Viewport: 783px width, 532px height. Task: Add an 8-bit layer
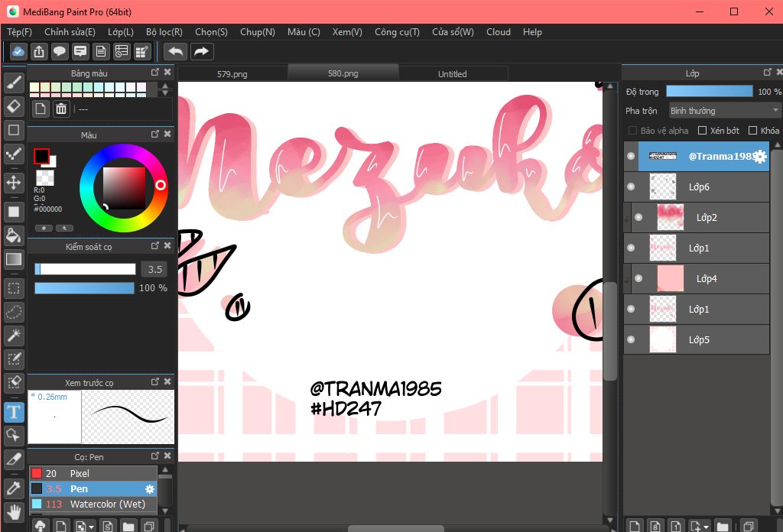coord(655,526)
